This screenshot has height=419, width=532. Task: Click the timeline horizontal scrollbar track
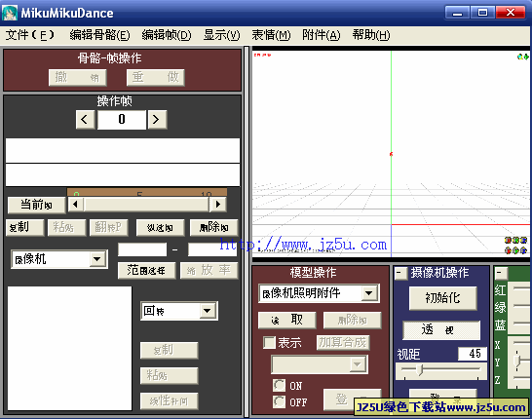pos(146,205)
